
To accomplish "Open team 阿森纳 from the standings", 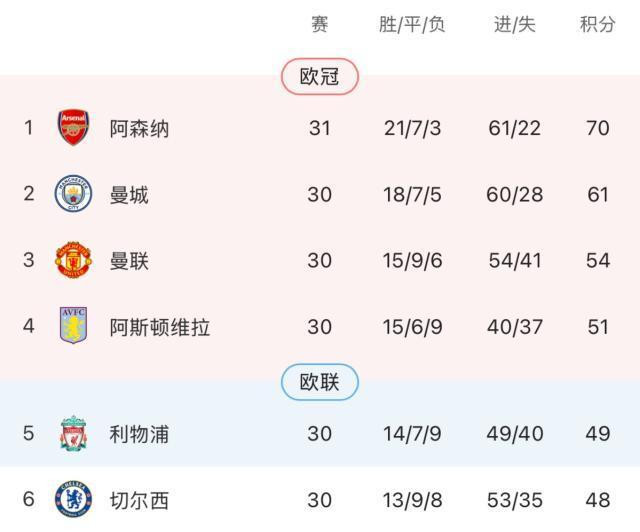I will click(139, 128).
